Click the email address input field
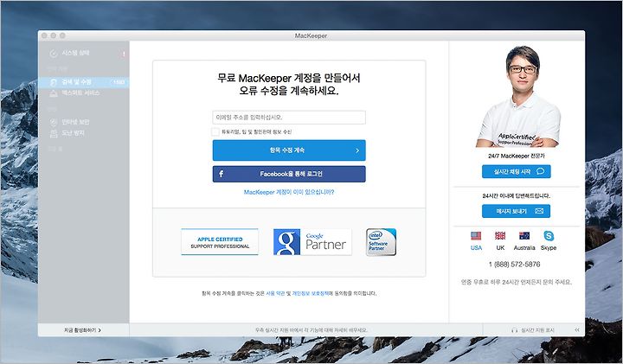623x364 pixels. tap(289, 117)
